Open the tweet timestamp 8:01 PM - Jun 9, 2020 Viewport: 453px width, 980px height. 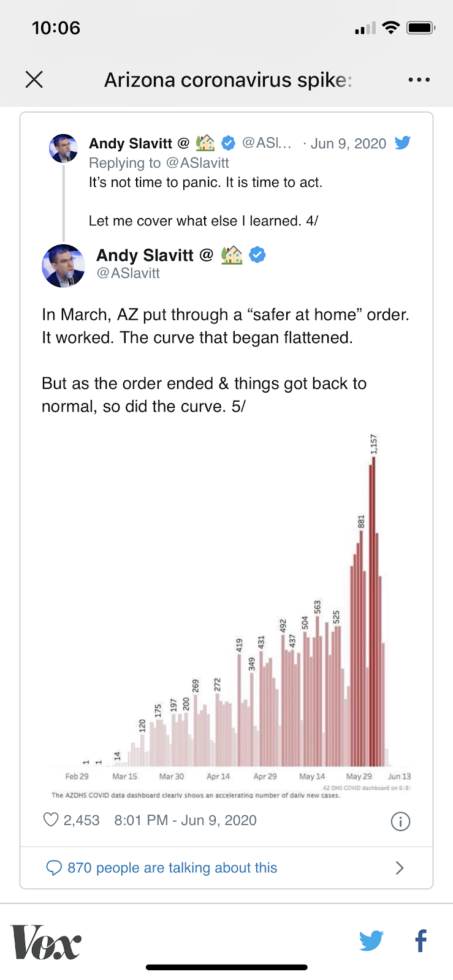pyautogui.click(x=185, y=820)
